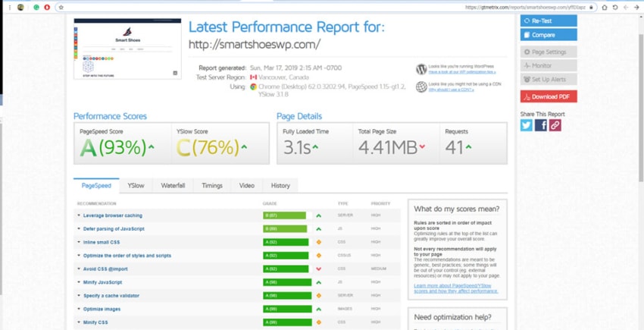Open the Waterfall tab
Viewport: 644px width, 330px height.
[173, 186]
